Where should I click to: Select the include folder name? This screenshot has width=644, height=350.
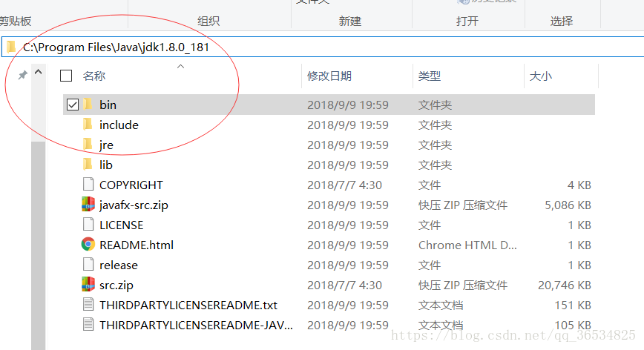tap(119, 125)
